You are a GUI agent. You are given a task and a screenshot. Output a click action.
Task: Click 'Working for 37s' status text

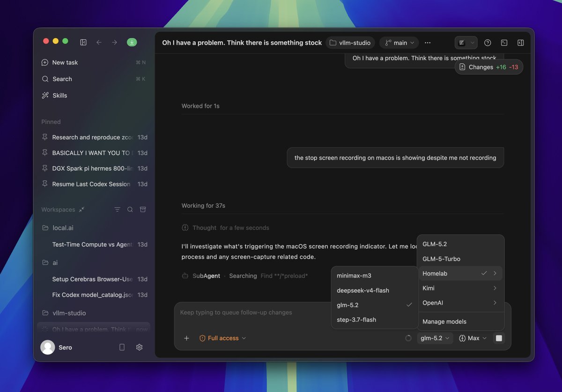[x=203, y=206]
